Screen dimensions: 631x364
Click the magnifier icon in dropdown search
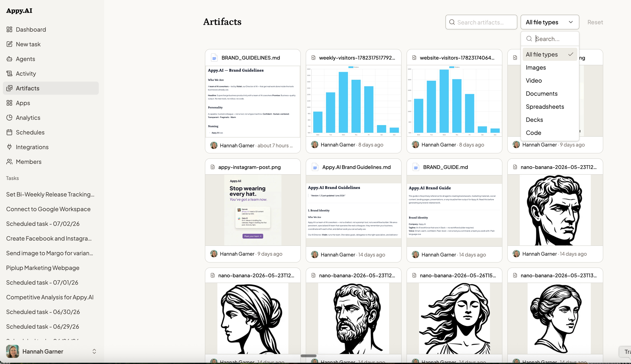529,38
